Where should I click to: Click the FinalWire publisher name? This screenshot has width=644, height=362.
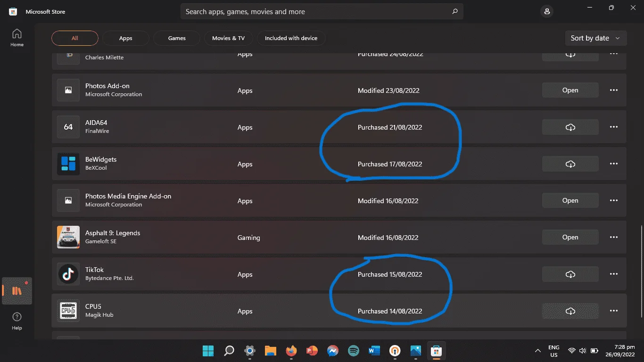[97, 131]
